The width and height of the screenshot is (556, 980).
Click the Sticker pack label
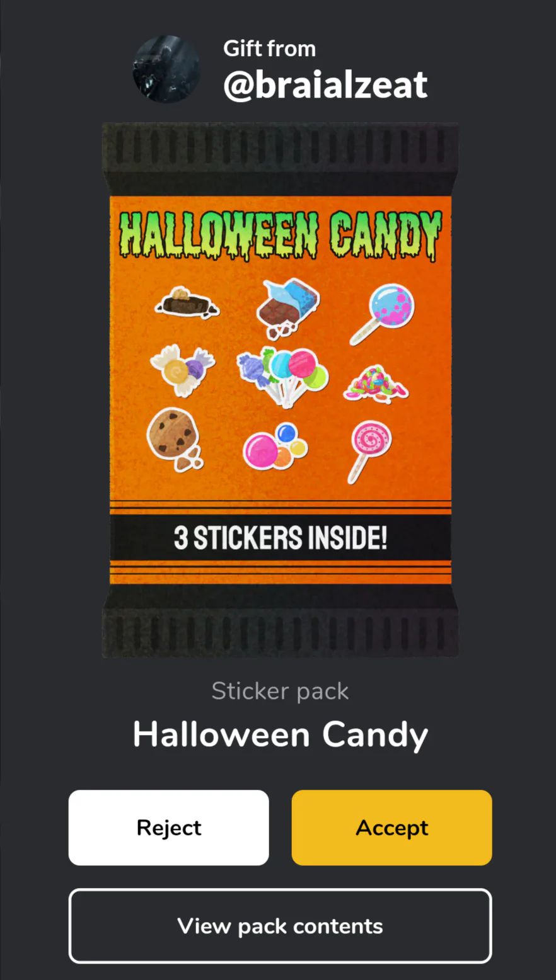pyautogui.click(x=281, y=691)
